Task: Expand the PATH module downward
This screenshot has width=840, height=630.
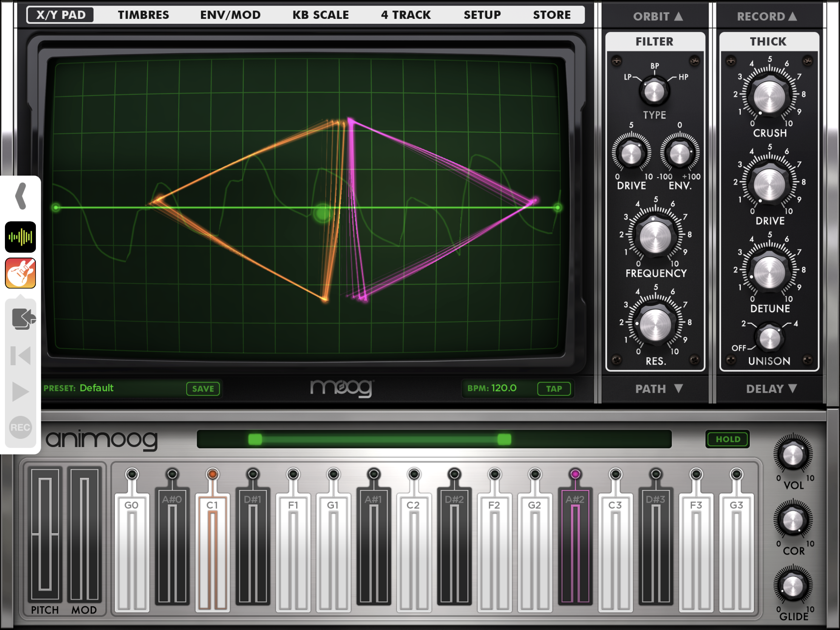Action: pos(659,389)
